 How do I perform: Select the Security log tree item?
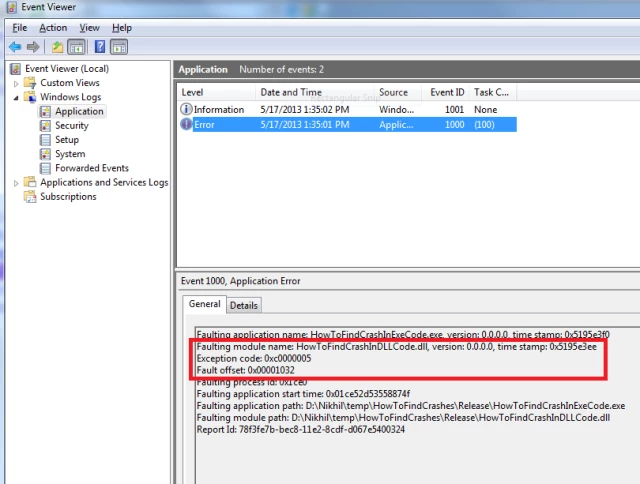72,126
